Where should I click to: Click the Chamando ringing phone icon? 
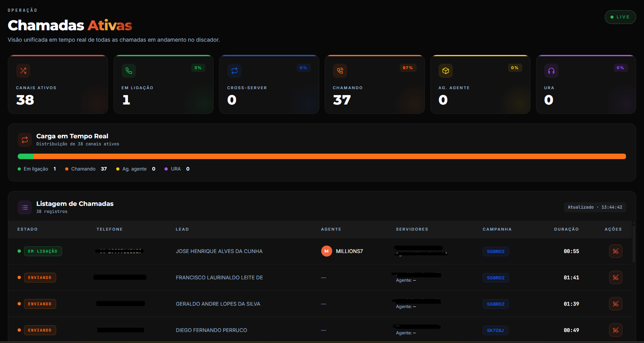coord(340,71)
